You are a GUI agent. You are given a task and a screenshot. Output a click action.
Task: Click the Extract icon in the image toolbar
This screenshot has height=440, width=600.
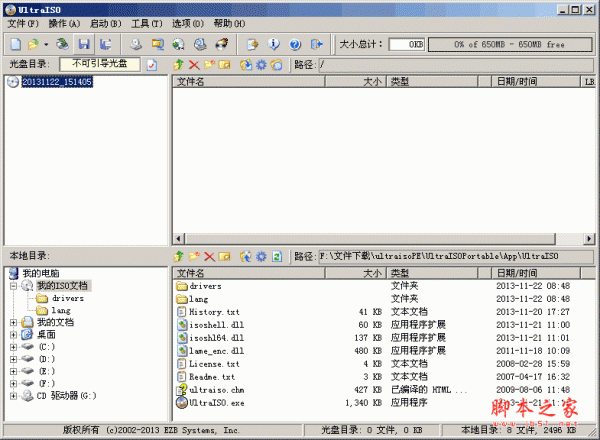[x=246, y=65]
